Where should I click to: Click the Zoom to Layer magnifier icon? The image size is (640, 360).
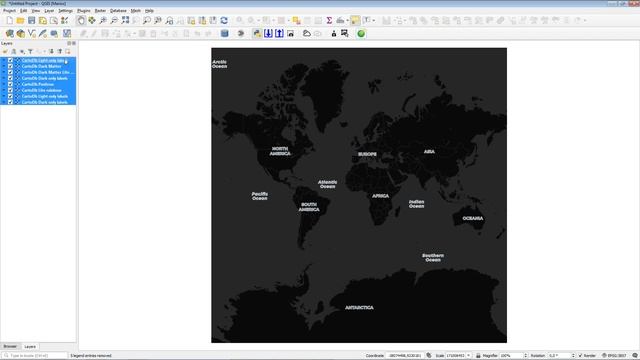coord(147,20)
